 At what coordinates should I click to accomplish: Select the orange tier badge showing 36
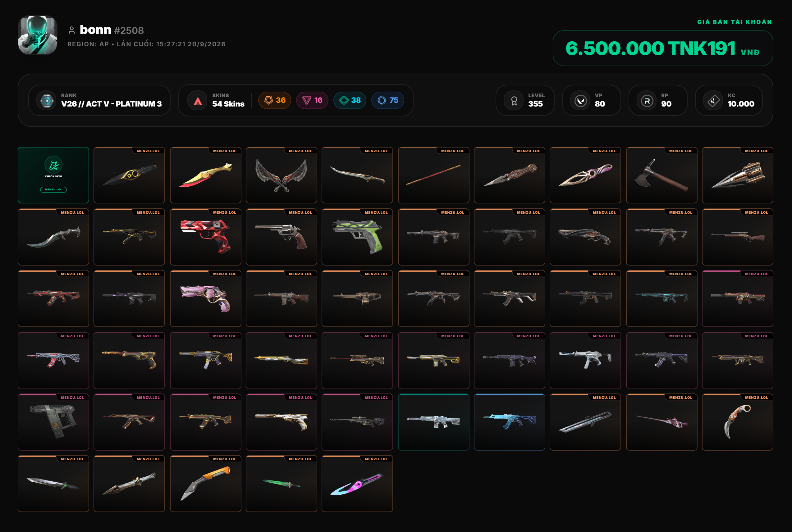pos(275,100)
